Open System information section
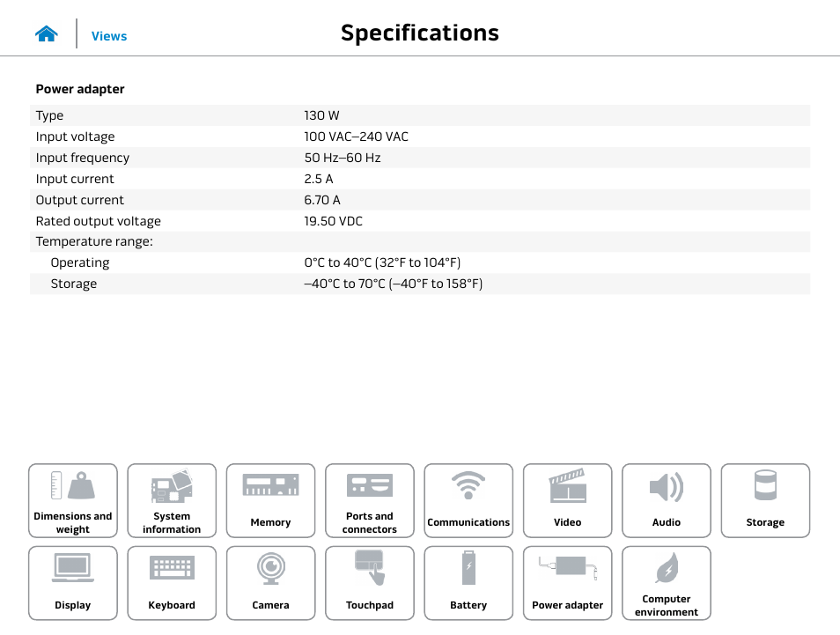840x635 pixels. coord(172,500)
